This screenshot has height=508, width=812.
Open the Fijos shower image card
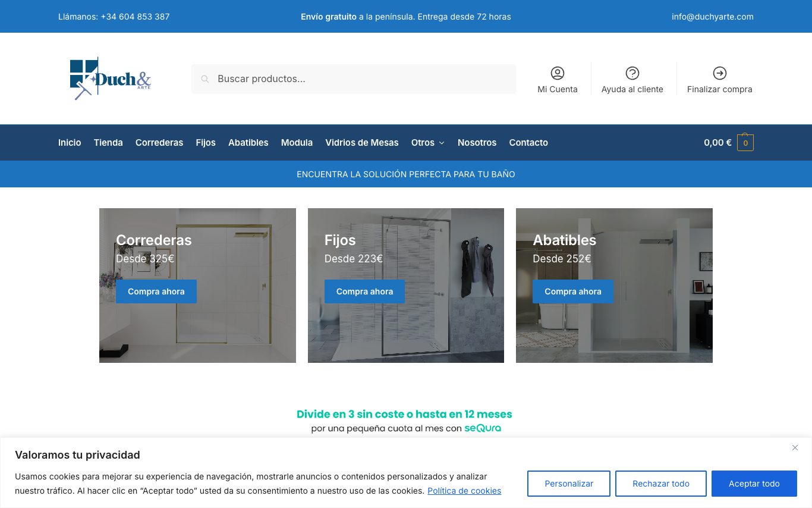pyautogui.click(x=406, y=286)
